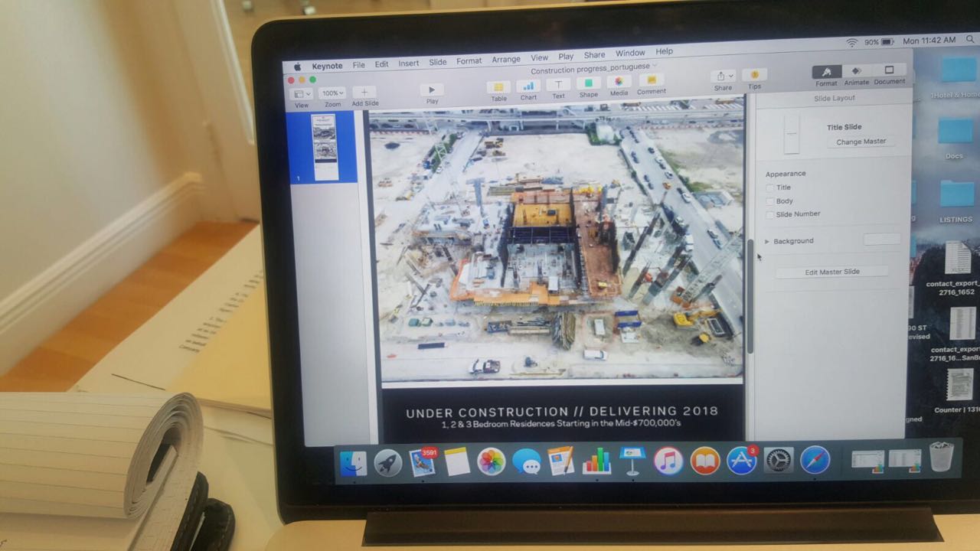
Task: Open the Chart tool in toolbar
Action: tap(528, 86)
